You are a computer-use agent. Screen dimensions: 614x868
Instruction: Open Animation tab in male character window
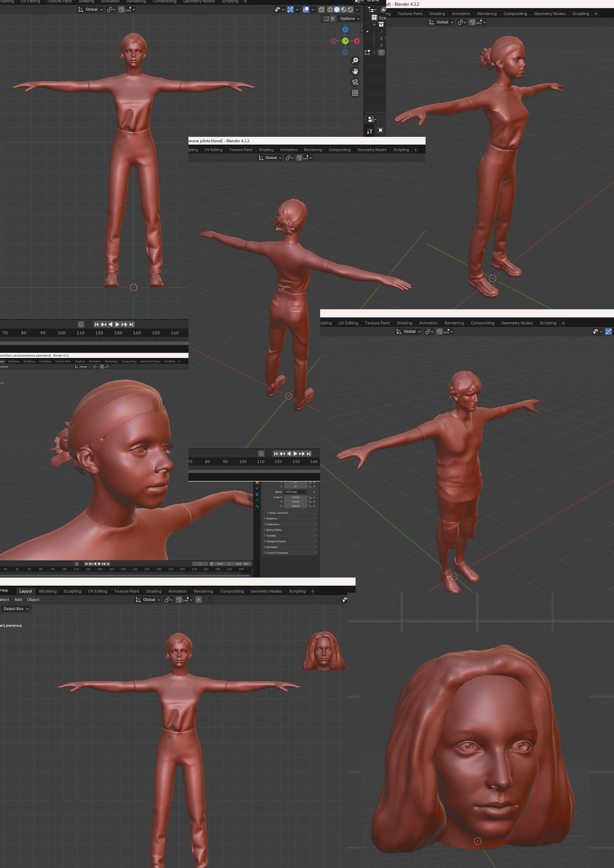point(428,323)
